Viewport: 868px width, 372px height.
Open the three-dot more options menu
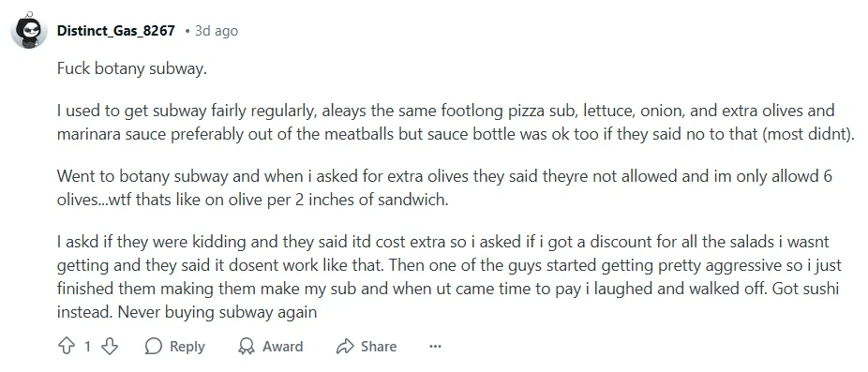[436, 347]
